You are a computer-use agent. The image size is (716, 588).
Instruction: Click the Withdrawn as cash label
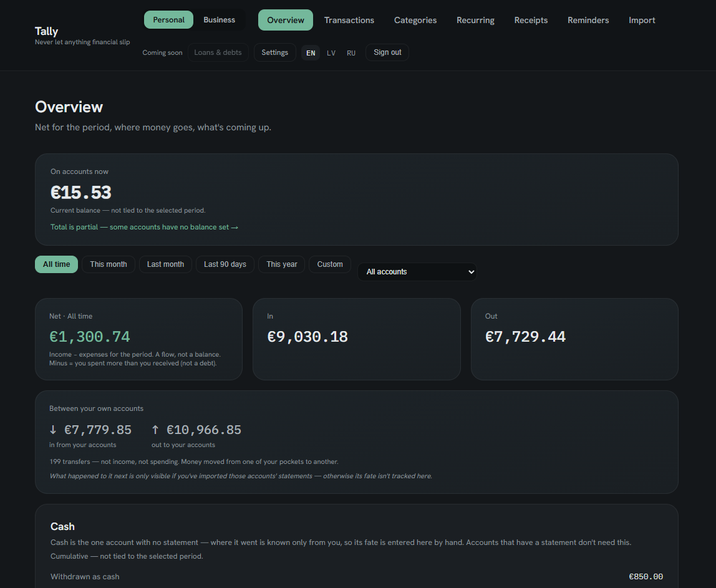[85, 577]
